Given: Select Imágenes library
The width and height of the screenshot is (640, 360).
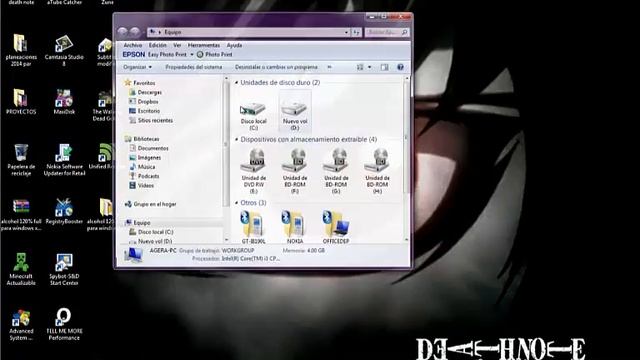Looking at the screenshot, I should pyautogui.click(x=145, y=158).
